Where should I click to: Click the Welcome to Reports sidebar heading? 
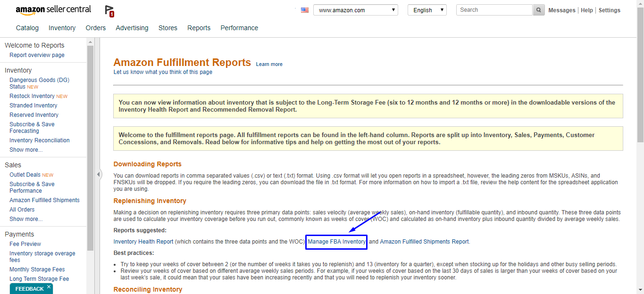click(34, 45)
